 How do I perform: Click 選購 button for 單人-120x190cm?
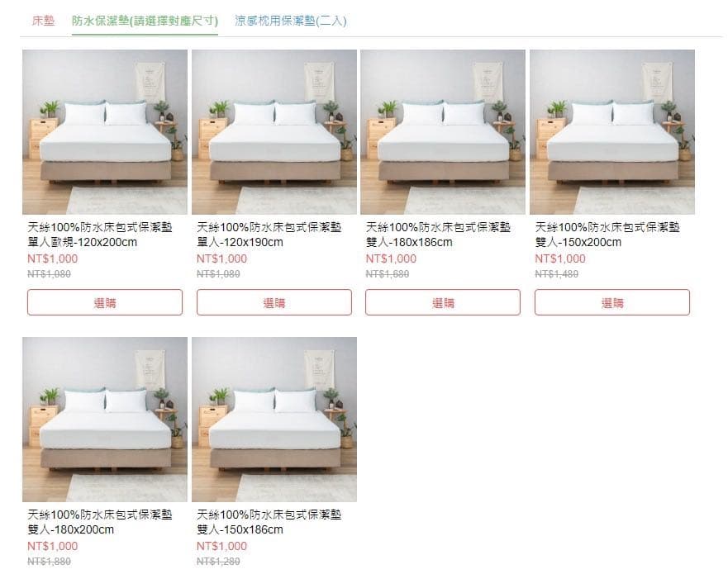click(274, 302)
